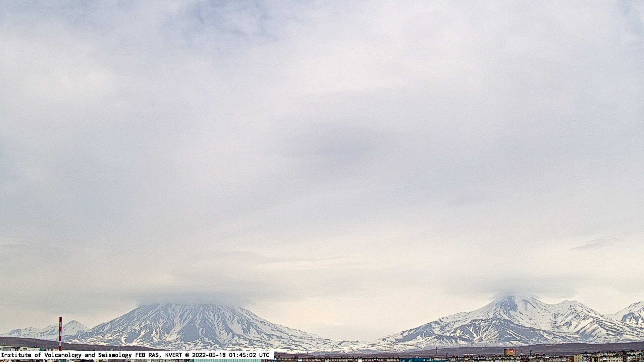This screenshot has width=644, height=362.
Task: Click the "2022-05-18 01:45:02 UTC" timestamp
Action: click(230, 355)
